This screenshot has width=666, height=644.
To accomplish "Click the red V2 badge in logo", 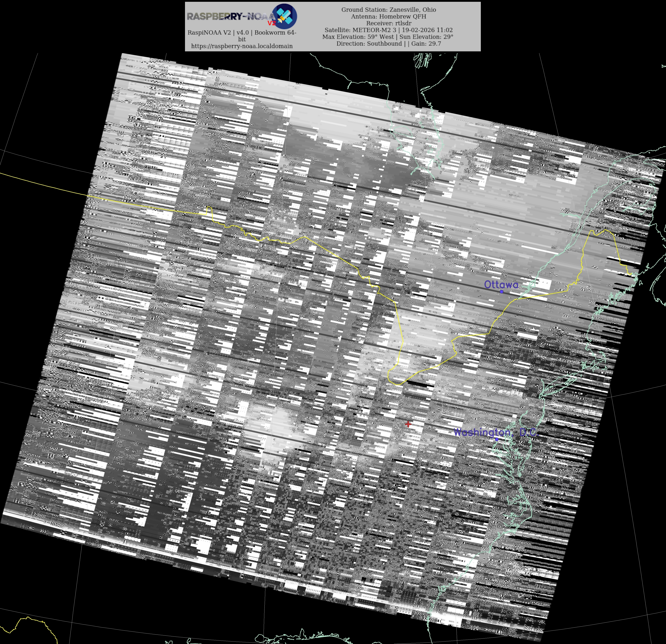I will click(x=271, y=23).
